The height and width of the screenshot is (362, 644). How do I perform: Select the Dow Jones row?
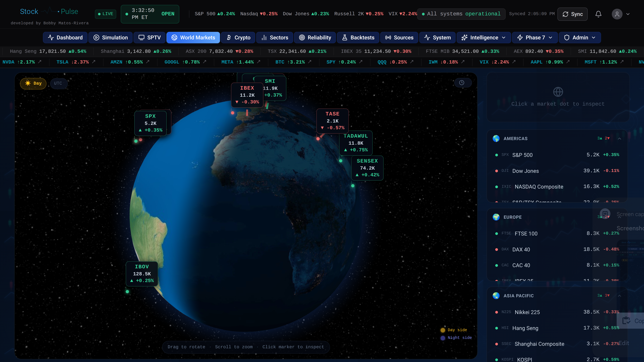(x=557, y=171)
